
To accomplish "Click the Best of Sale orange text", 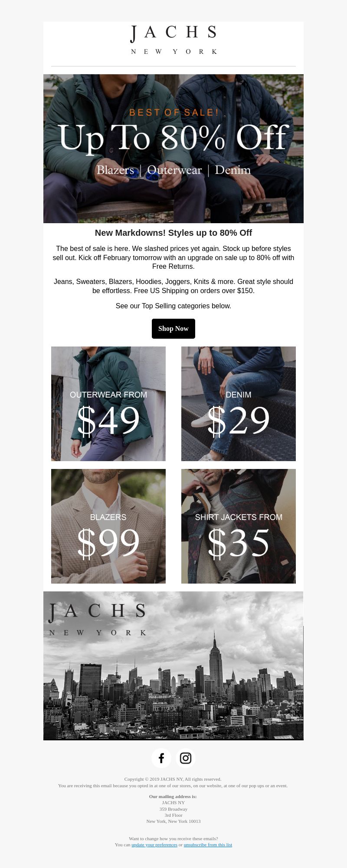I will (174, 112).
